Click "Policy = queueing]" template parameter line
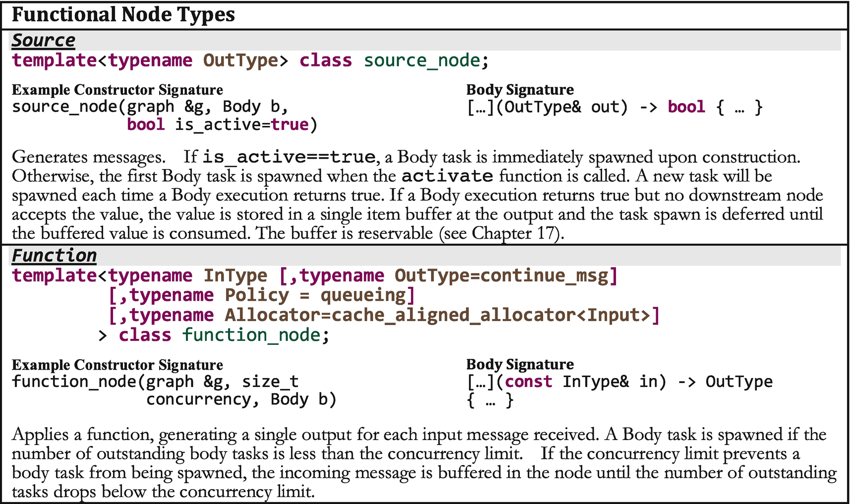The height and width of the screenshot is (504, 851). point(320,295)
